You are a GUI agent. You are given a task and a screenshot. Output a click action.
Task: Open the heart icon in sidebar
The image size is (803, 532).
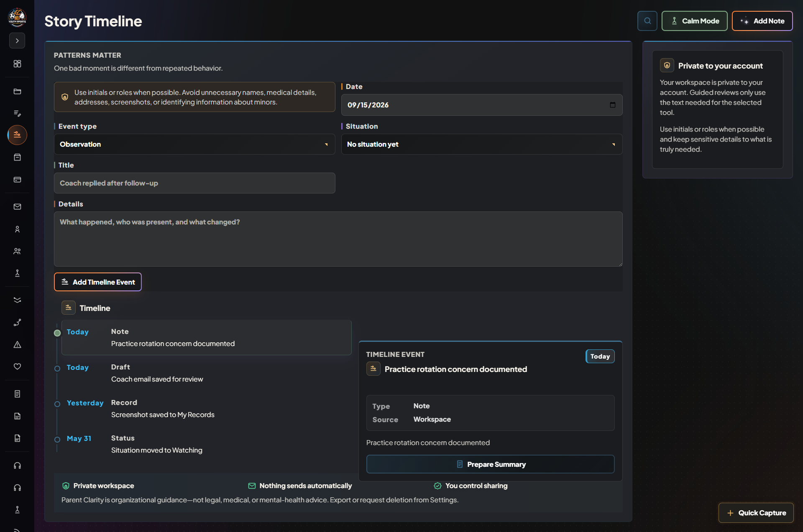pyautogui.click(x=17, y=367)
